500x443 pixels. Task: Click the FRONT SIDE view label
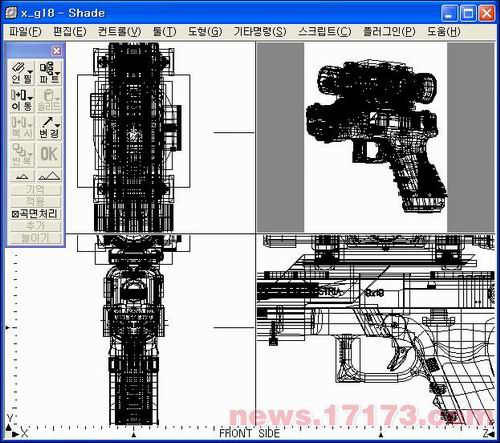pyautogui.click(x=249, y=433)
